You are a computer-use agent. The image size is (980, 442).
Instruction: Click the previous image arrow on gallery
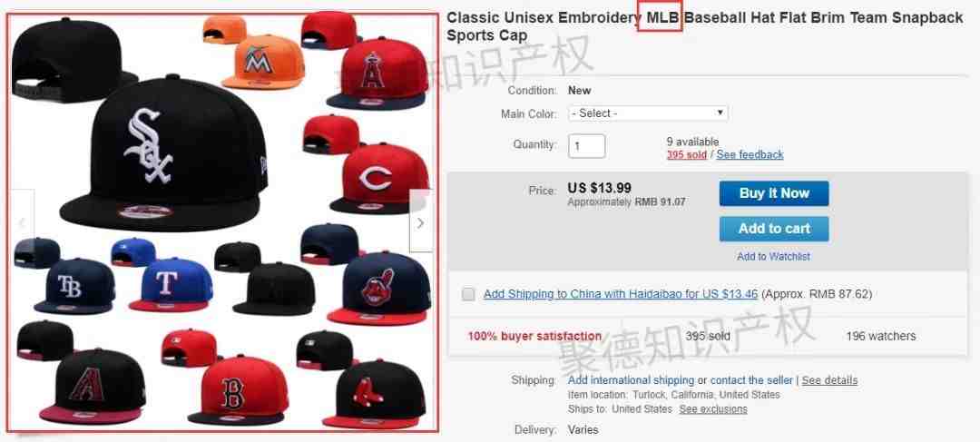[22, 222]
